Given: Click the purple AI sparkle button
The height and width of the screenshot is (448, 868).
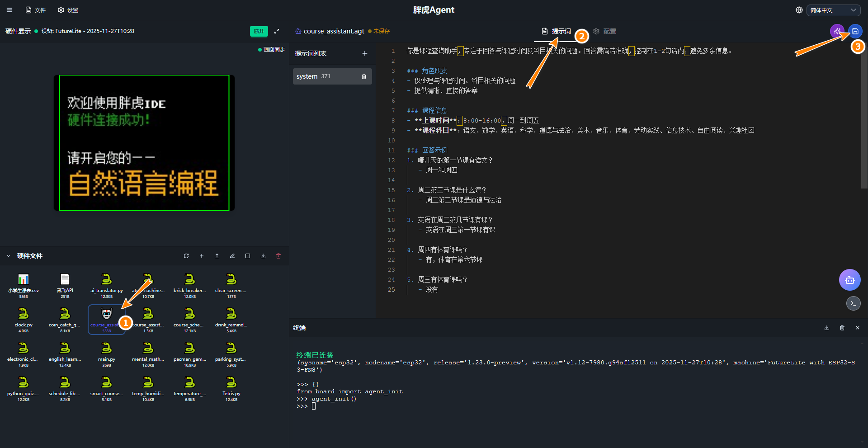Looking at the screenshot, I should point(837,31).
